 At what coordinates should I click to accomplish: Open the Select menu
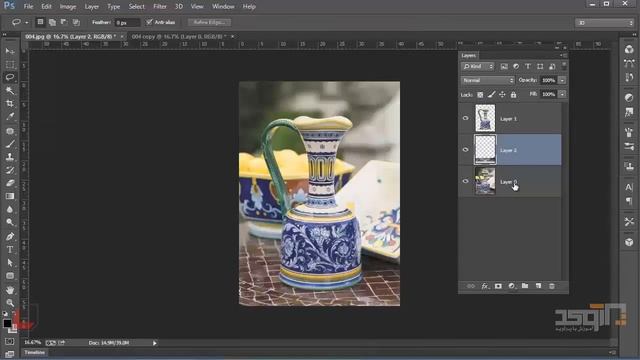136,7
